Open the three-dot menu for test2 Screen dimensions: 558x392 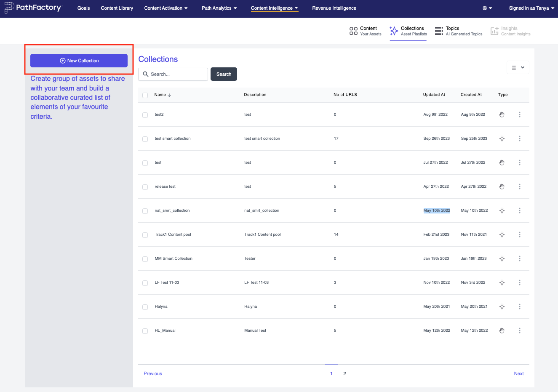pos(519,115)
